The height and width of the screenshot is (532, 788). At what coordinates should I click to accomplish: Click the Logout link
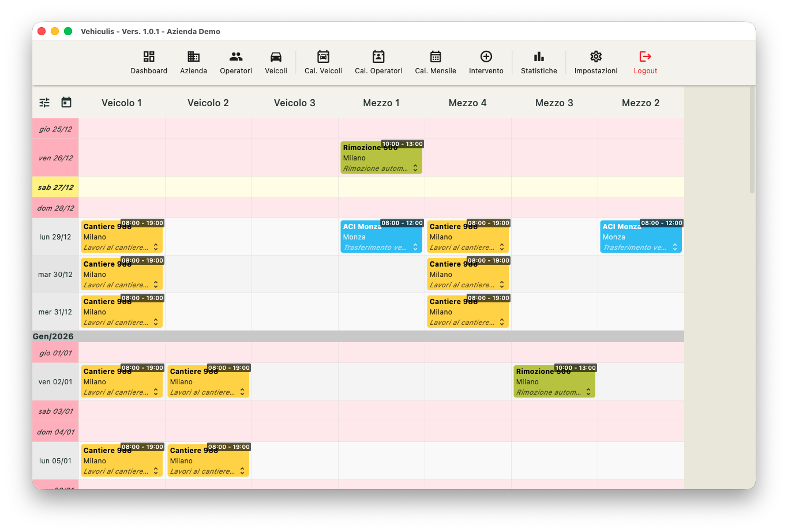[645, 62]
